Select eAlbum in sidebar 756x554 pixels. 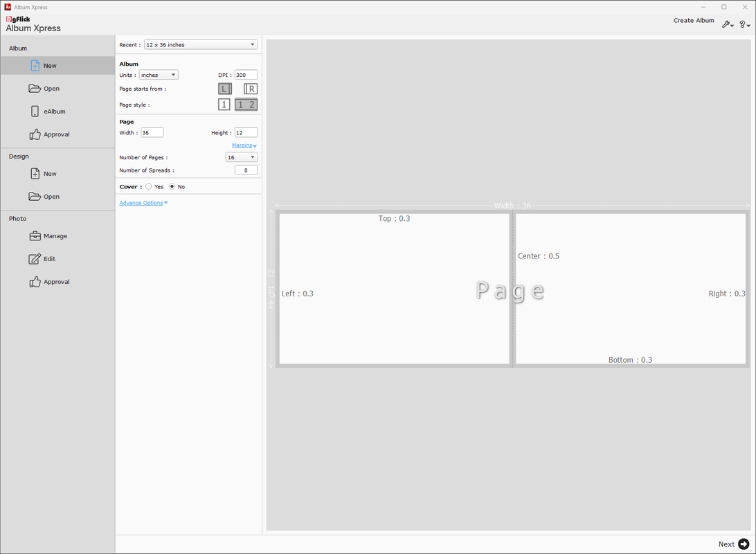(x=58, y=111)
